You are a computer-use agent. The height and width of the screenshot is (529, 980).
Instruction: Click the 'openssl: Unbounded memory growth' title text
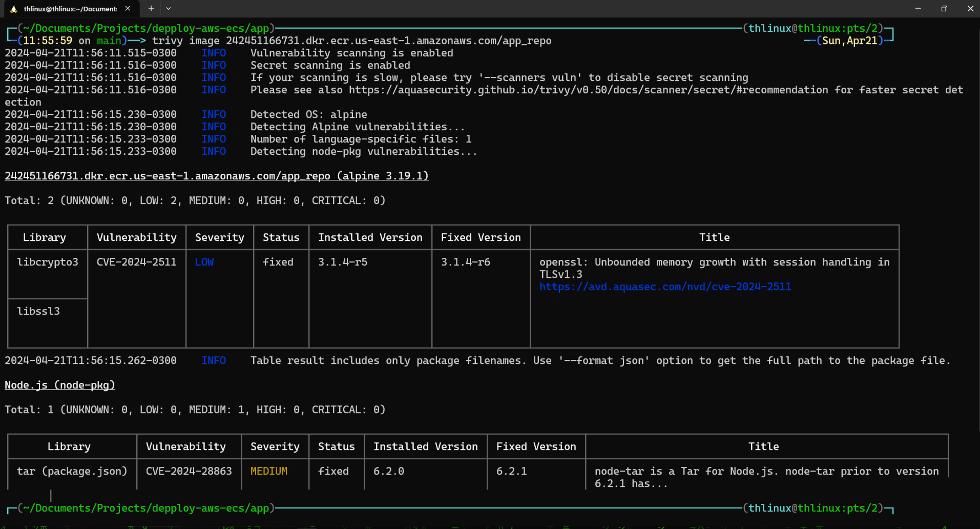(714, 268)
